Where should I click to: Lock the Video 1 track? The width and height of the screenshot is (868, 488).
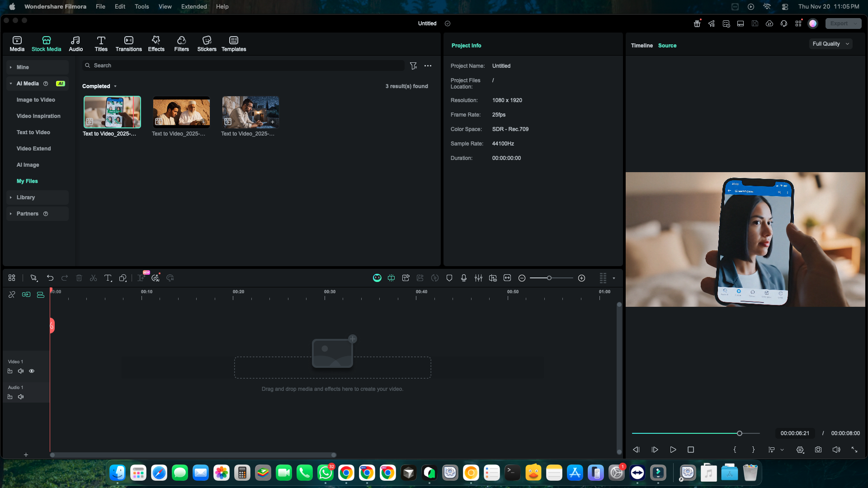pyautogui.click(x=10, y=371)
